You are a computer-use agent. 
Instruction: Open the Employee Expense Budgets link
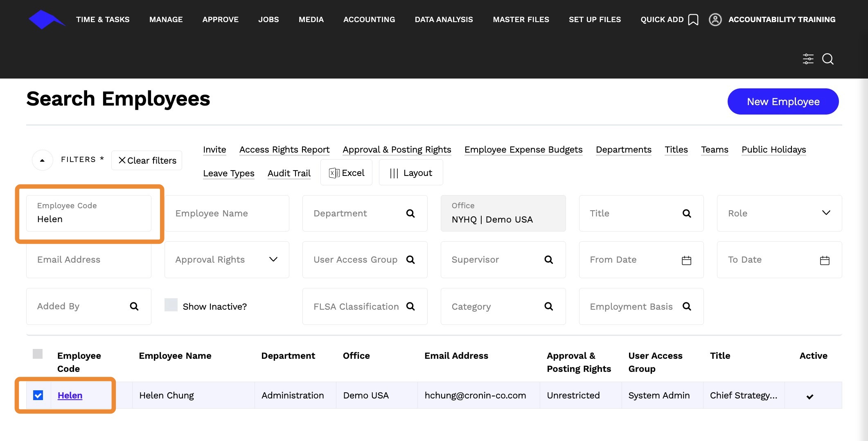pos(523,149)
